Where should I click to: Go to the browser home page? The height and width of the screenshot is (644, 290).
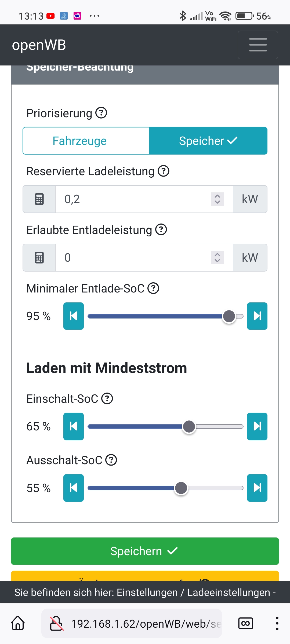coord(18,623)
